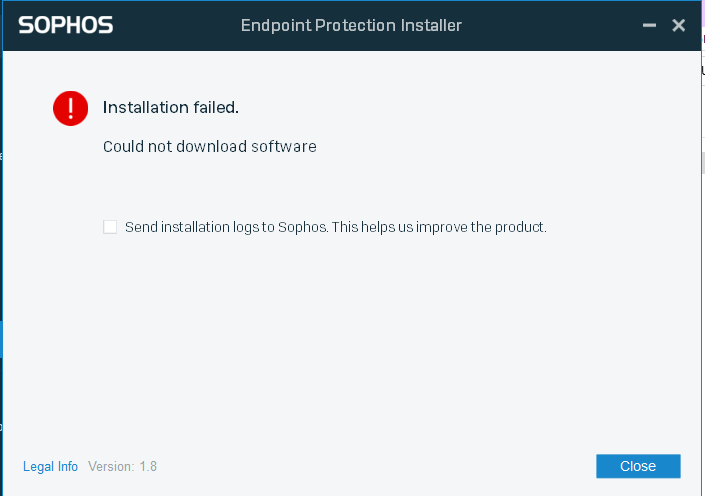Click the background window sliver at right edge
This screenshot has height=496, width=705.
point(703,135)
